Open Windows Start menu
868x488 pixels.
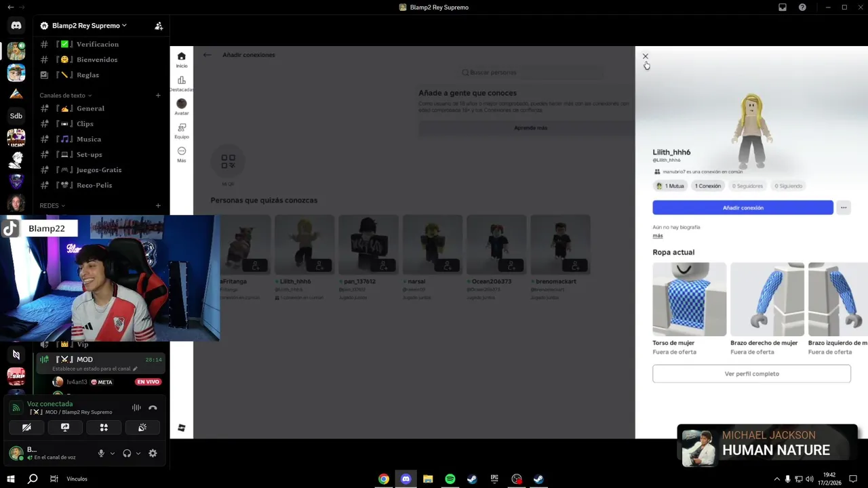coord(11,479)
